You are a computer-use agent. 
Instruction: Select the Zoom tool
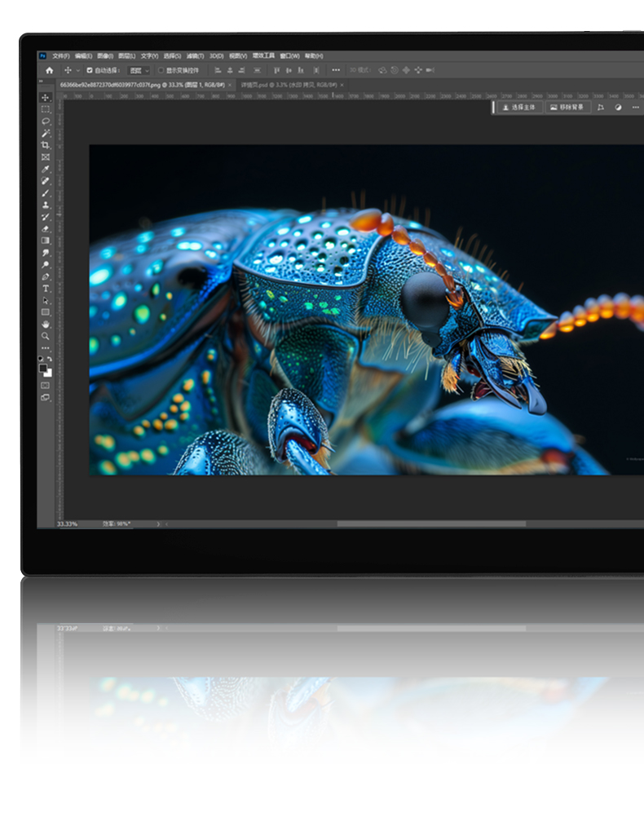[x=45, y=336]
